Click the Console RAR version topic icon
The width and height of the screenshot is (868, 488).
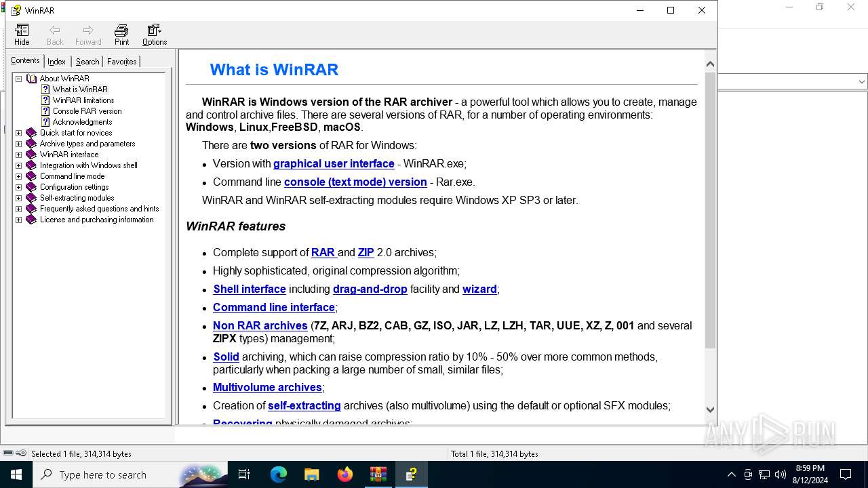click(45, 111)
